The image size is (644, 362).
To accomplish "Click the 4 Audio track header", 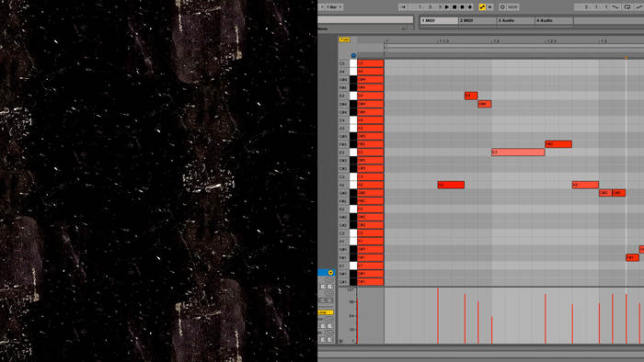I will [x=554, y=20].
